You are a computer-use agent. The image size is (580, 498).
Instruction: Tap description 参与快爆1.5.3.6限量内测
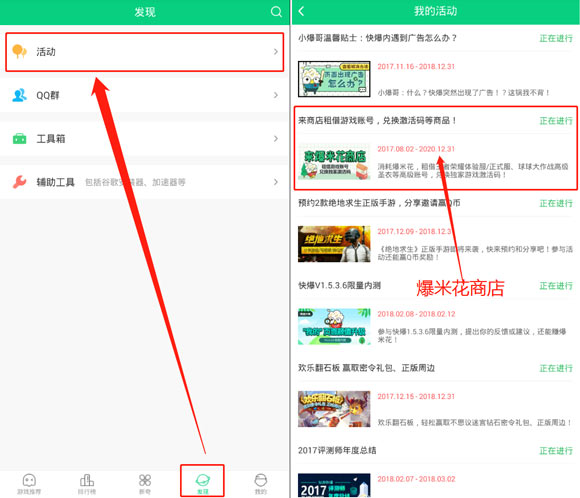pos(472,336)
